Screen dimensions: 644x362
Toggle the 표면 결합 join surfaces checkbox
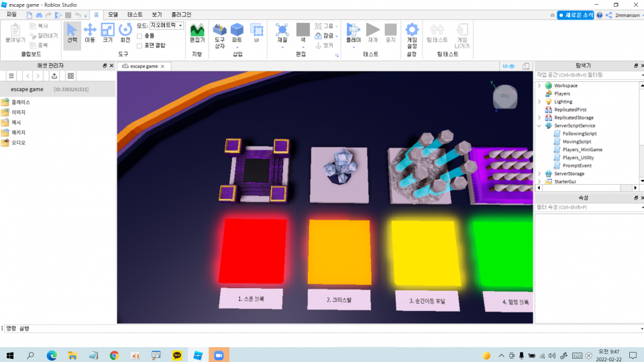pos(140,46)
